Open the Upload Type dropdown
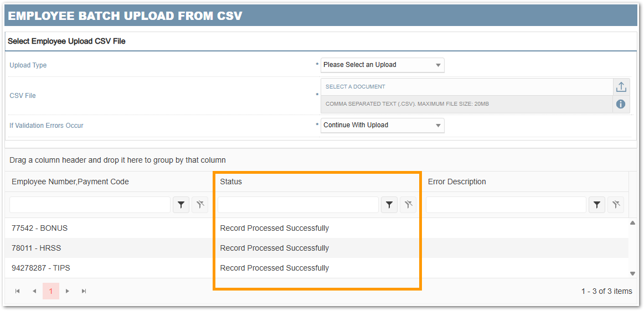Image resolution: width=644 pixels, height=311 pixels. (382, 65)
